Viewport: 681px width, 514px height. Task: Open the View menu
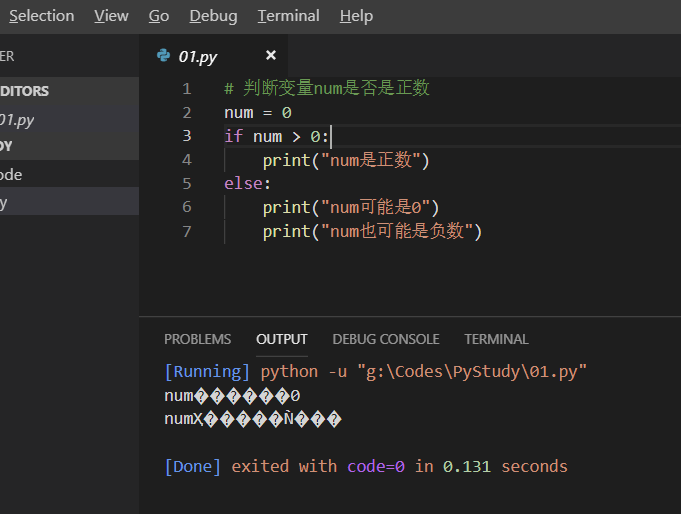(x=111, y=16)
